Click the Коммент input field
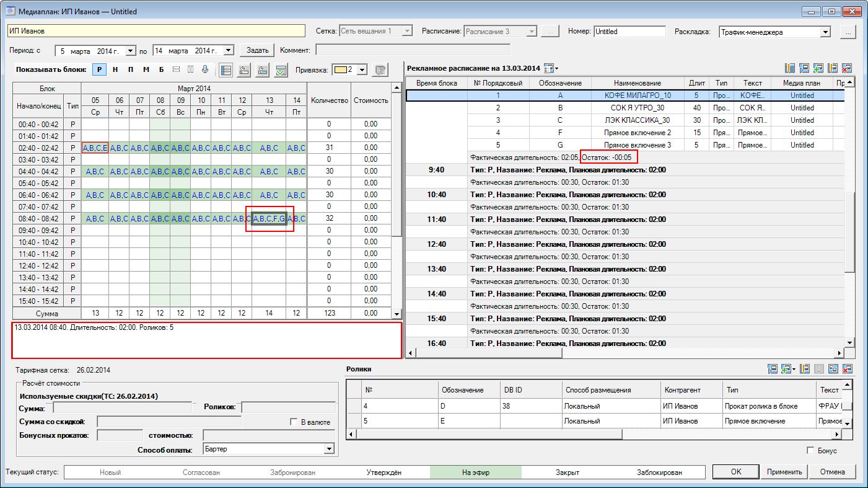This screenshot has height=488, width=868. [x=413, y=50]
